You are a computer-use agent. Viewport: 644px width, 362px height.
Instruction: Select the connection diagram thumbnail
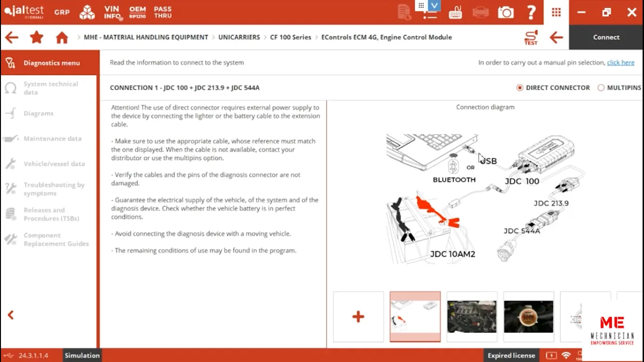[x=415, y=317]
